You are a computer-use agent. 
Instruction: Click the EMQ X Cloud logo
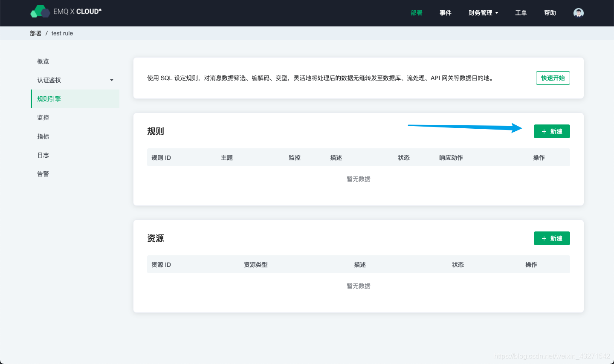point(66,12)
